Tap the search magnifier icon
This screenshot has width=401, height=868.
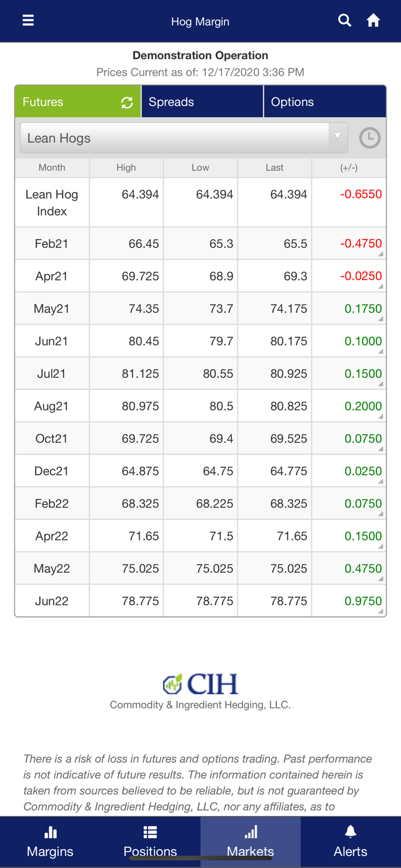click(x=345, y=21)
